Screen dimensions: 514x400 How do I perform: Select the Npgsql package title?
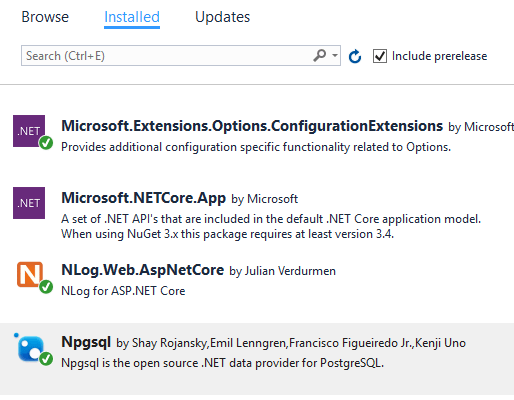click(x=86, y=342)
